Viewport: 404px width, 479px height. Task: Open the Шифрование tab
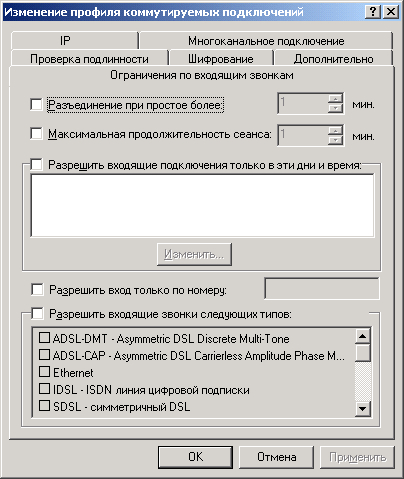[221, 59]
